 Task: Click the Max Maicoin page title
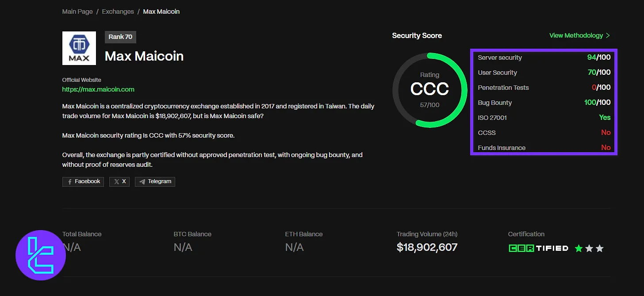point(144,56)
